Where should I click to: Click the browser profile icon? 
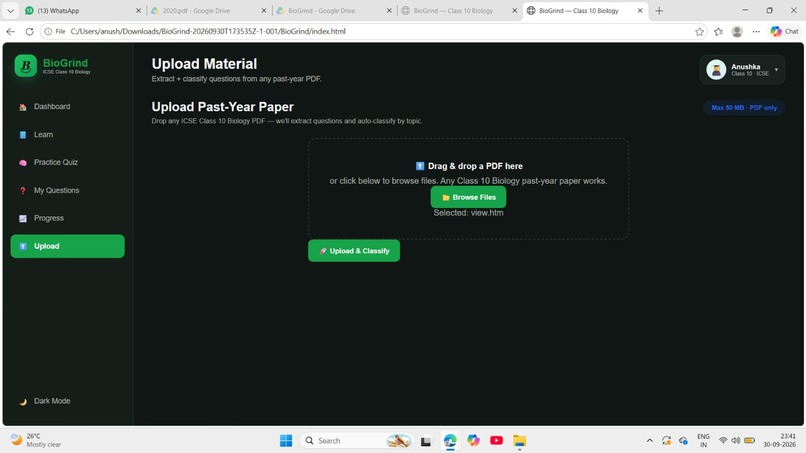click(x=737, y=31)
